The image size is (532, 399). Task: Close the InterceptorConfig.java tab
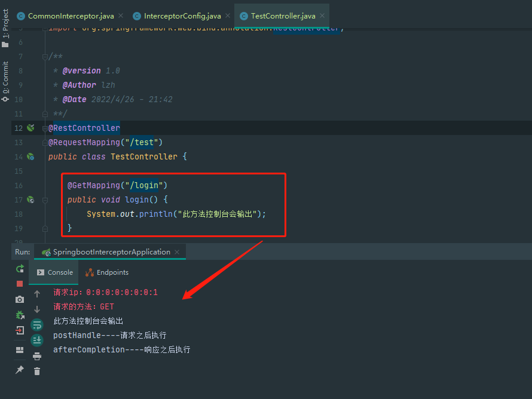pos(228,16)
